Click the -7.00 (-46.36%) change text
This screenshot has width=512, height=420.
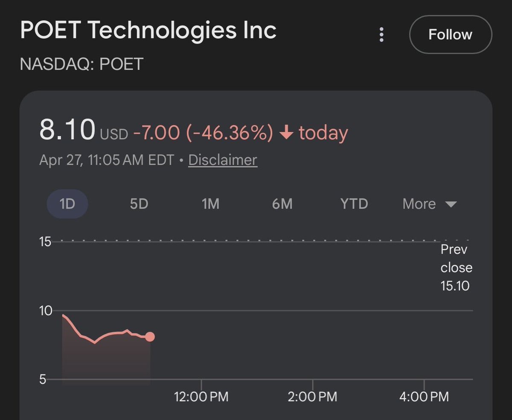pos(203,133)
